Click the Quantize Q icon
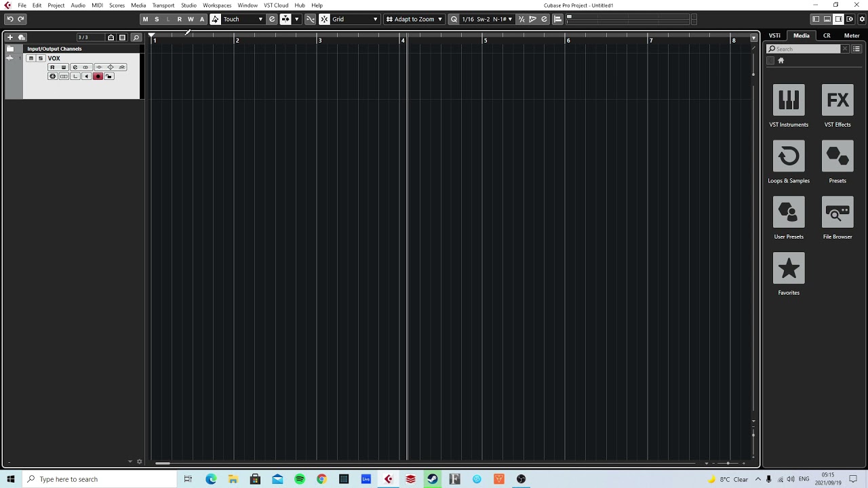 coord(454,19)
